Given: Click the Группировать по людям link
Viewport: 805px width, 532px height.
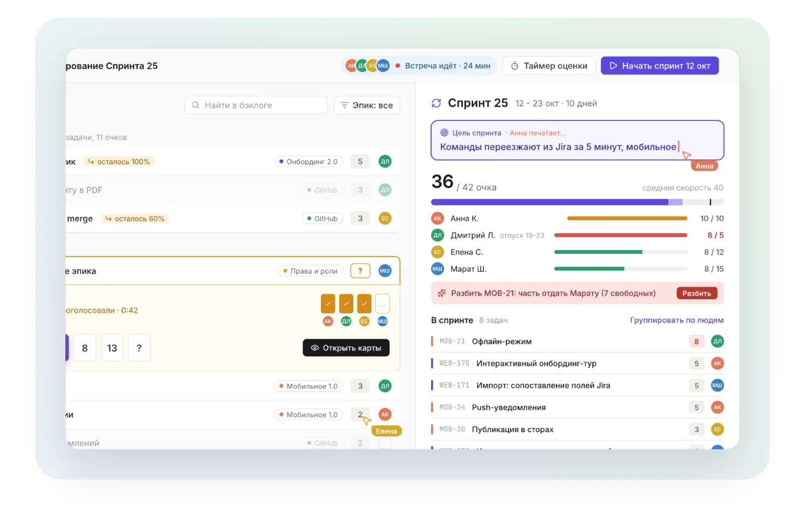Looking at the screenshot, I should pos(676,320).
